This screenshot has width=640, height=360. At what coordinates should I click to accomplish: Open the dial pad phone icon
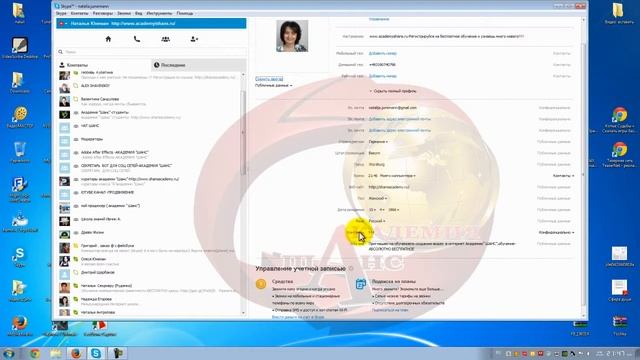[x=137, y=39]
